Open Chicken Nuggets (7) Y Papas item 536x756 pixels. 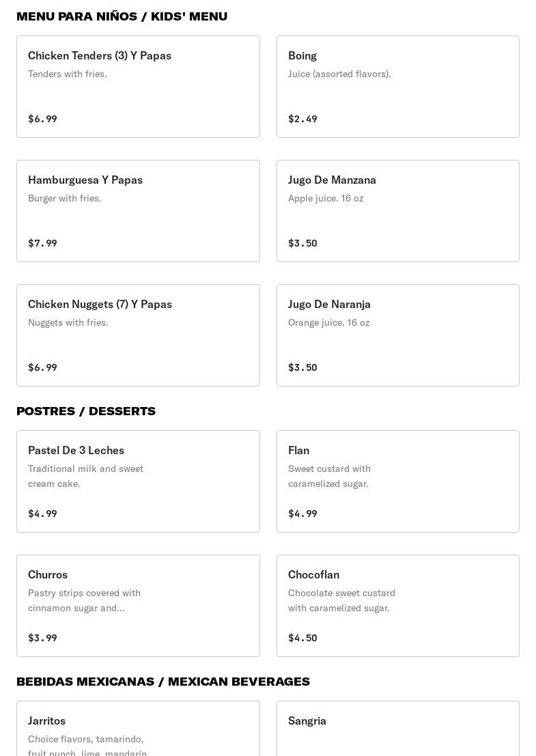[x=100, y=305]
